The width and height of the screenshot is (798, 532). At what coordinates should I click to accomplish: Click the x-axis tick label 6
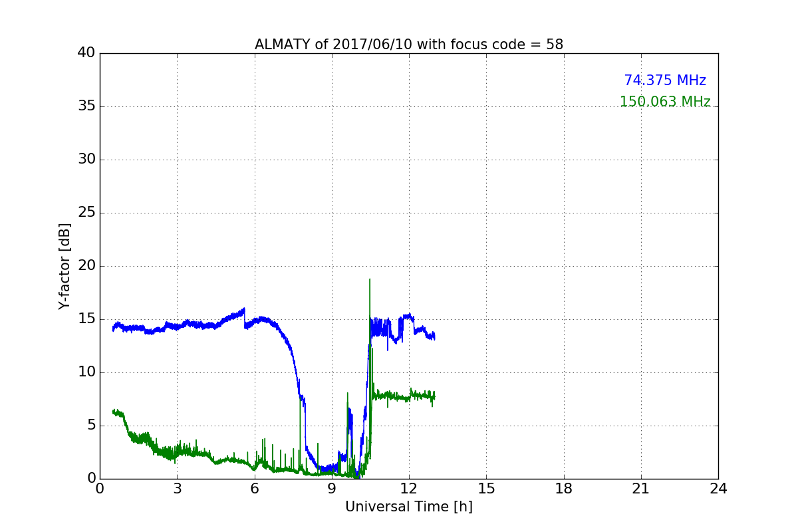pyautogui.click(x=255, y=489)
